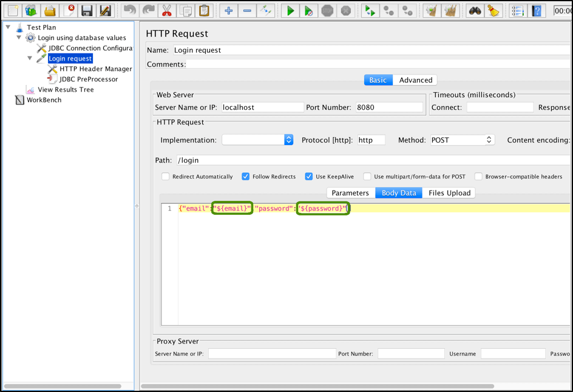Click the Proxy Username field

coord(513,354)
